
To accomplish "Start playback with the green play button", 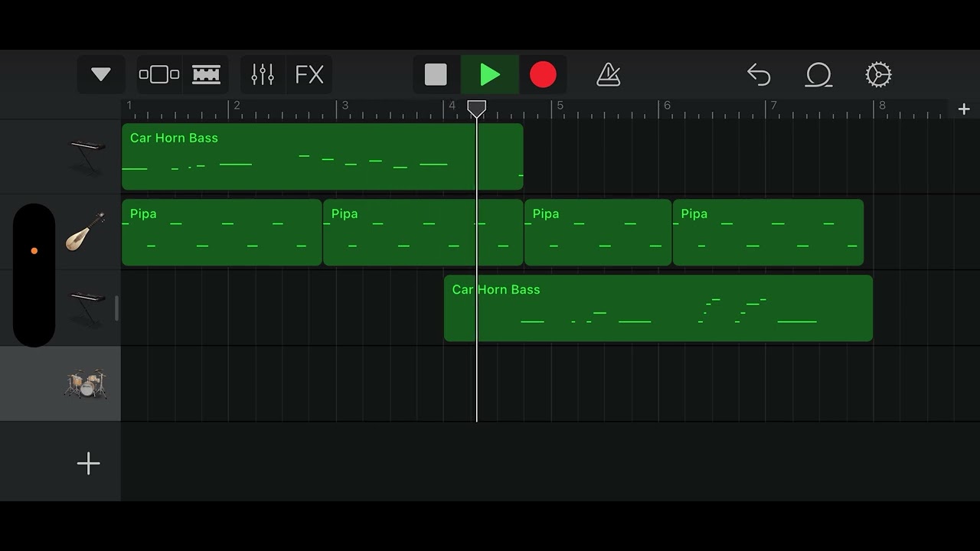I will pyautogui.click(x=490, y=74).
